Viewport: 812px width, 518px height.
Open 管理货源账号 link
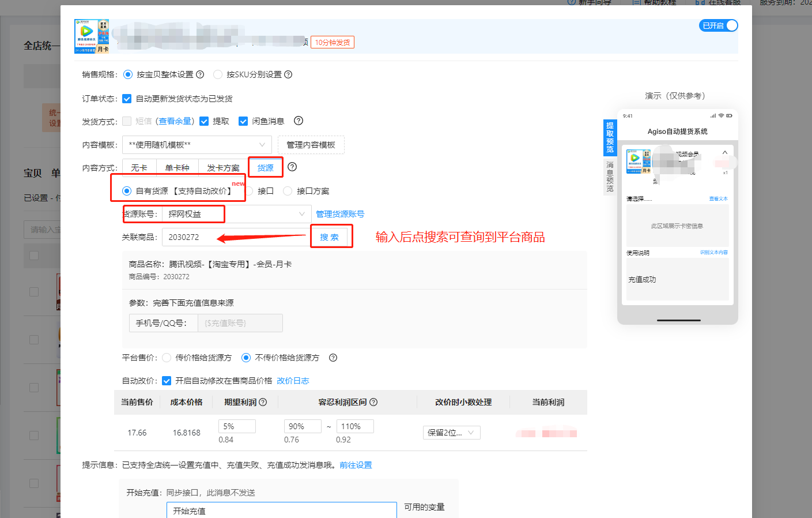[340, 214]
